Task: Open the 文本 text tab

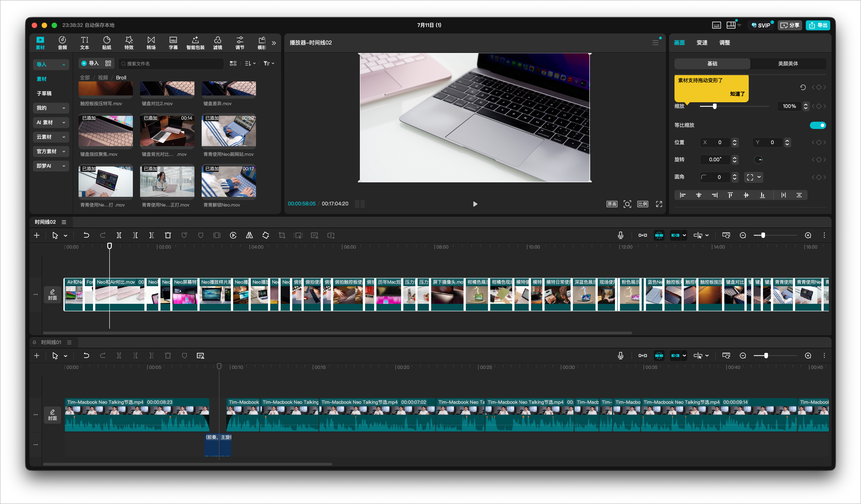Action: point(84,43)
